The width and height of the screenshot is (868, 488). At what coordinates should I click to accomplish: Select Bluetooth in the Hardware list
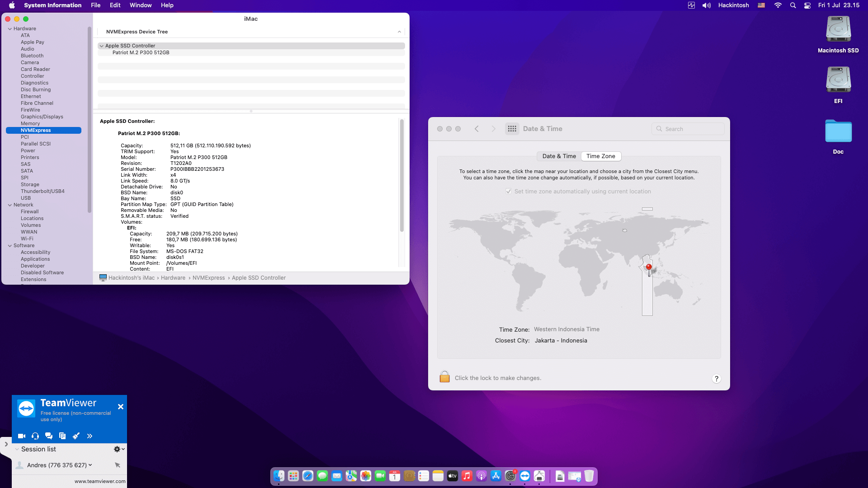tap(32, 56)
